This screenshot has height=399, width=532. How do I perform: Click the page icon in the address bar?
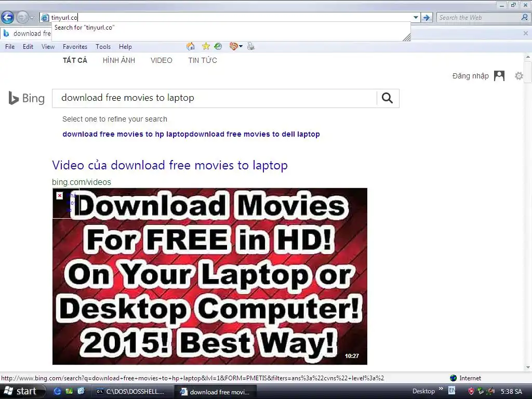(x=45, y=18)
